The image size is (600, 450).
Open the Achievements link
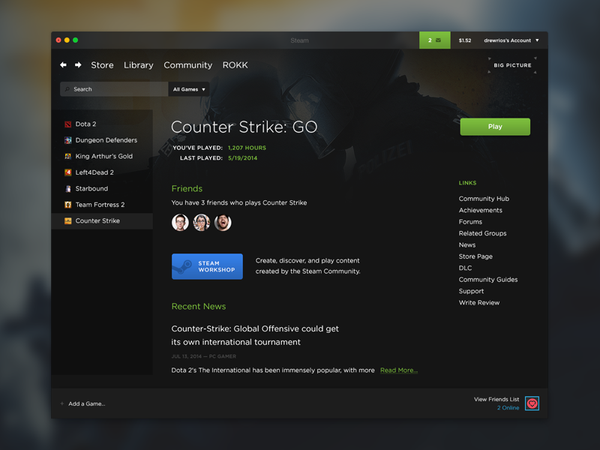[x=480, y=210]
